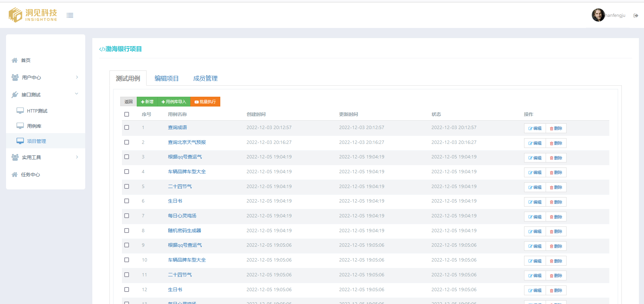Click 删除 for row 查询北京天气预报
Viewport: 644px width, 304px height.
[556, 143]
